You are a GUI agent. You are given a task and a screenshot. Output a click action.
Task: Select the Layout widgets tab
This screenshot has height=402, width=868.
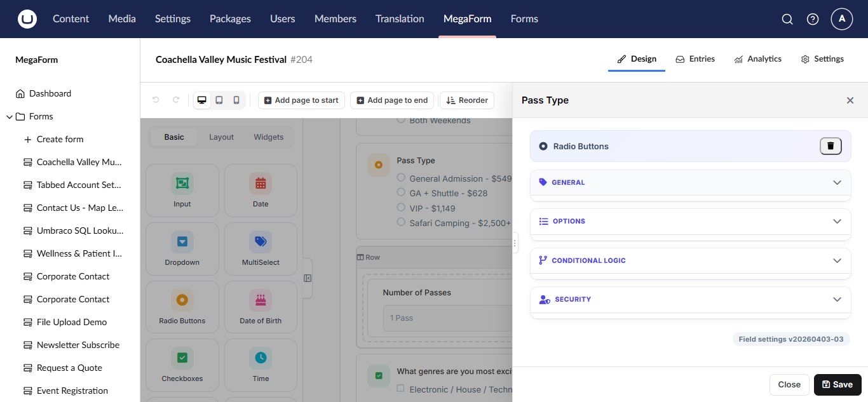(221, 137)
